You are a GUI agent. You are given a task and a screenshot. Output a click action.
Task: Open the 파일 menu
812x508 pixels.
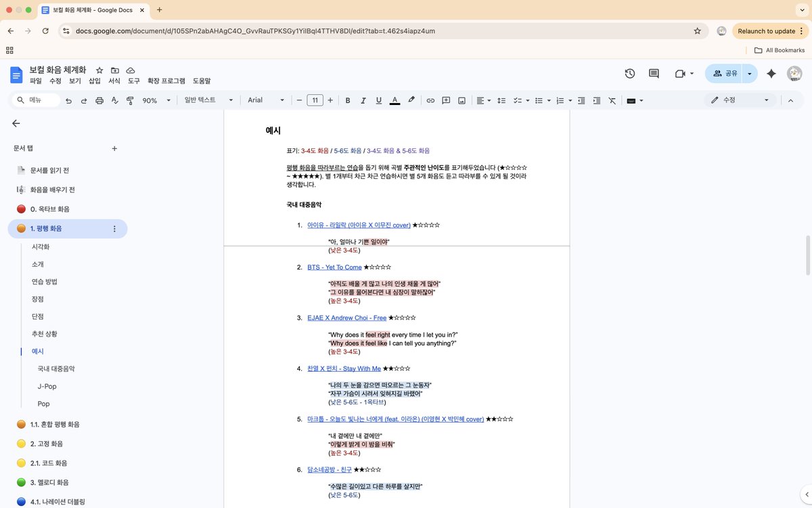[36, 81]
